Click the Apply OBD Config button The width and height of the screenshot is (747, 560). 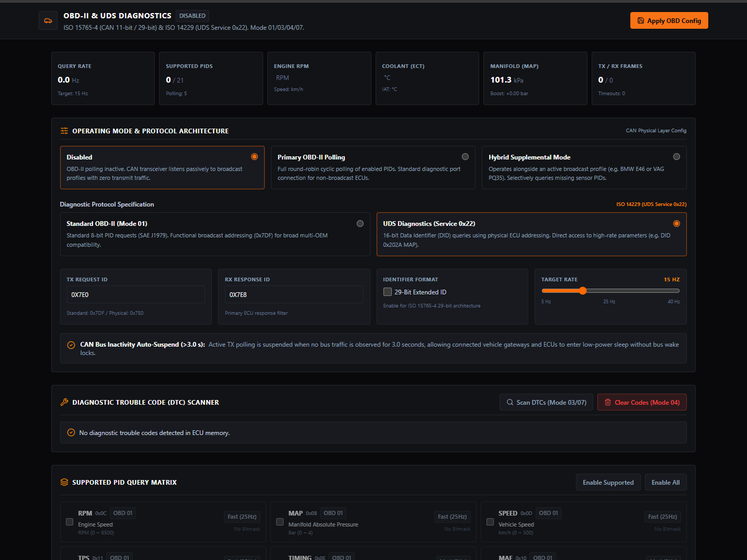[x=669, y=20]
